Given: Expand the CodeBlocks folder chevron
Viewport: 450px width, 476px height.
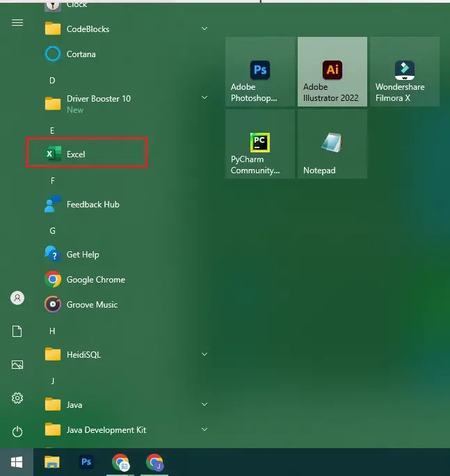Looking at the screenshot, I should 204,29.
